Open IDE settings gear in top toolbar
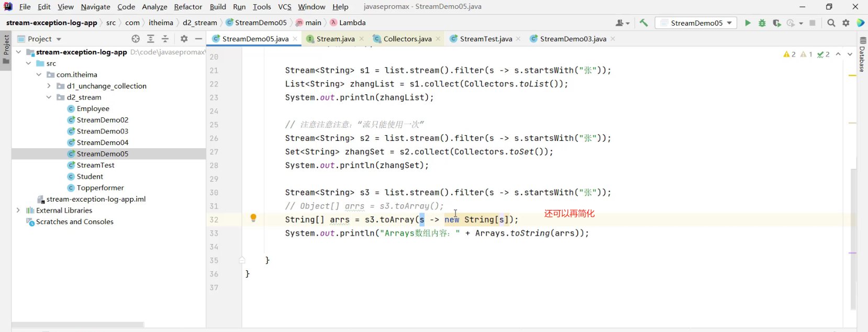868x332 pixels. click(846, 23)
